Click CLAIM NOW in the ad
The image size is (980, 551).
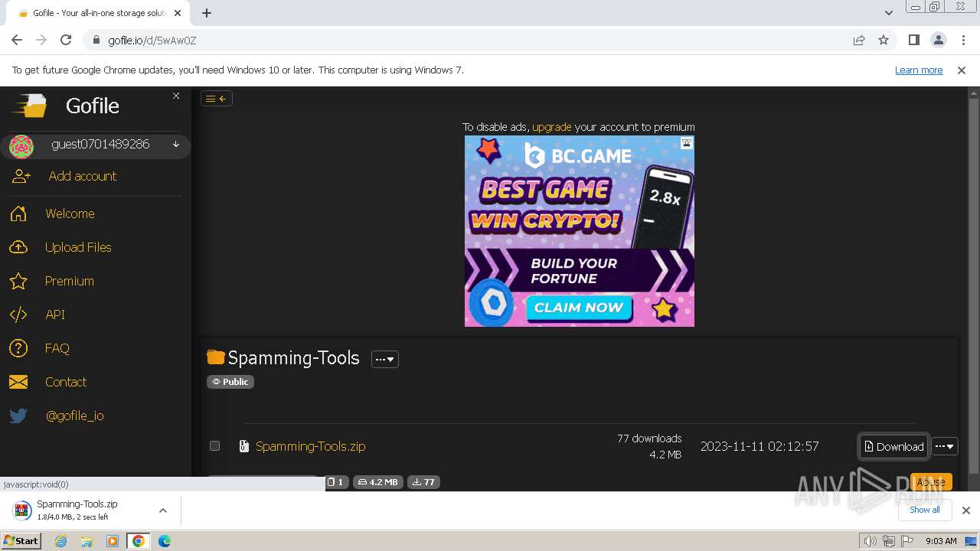(579, 307)
